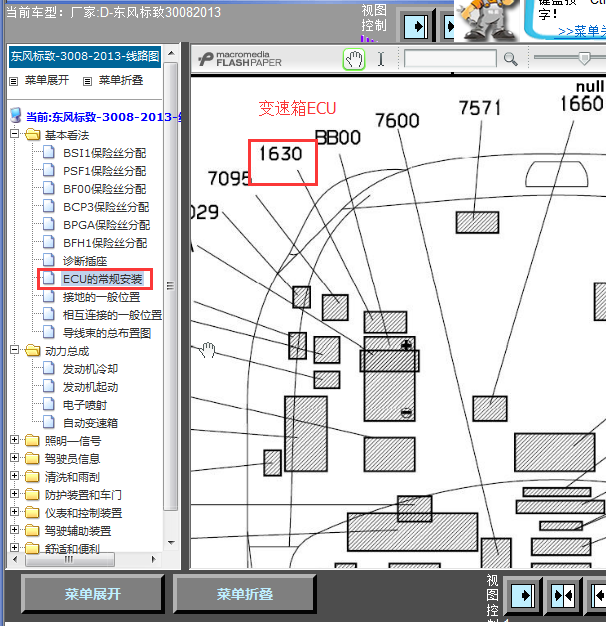Image resolution: width=606 pixels, height=626 pixels.
Task: Click the 防护装置和车门 folder icon
Action: coord(33,494)
